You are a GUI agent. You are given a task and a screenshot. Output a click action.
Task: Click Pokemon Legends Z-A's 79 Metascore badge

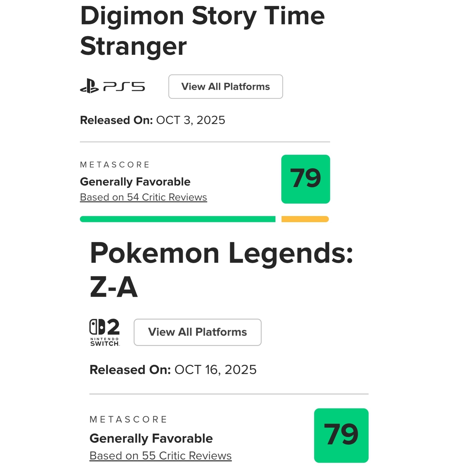341,435
